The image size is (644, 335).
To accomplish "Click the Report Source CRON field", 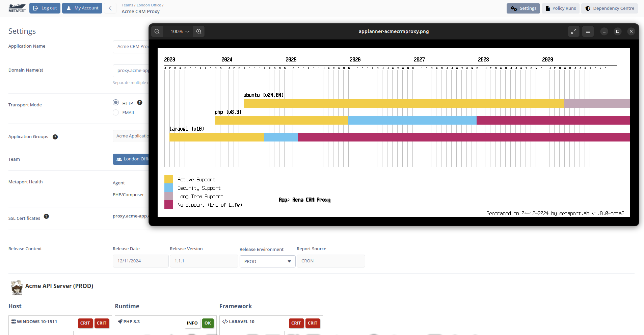I will pyautogui.click(x=331, y=261).
